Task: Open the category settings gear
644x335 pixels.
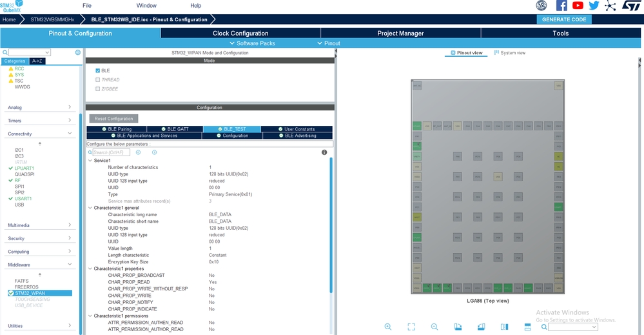Action: coord(77,52)
